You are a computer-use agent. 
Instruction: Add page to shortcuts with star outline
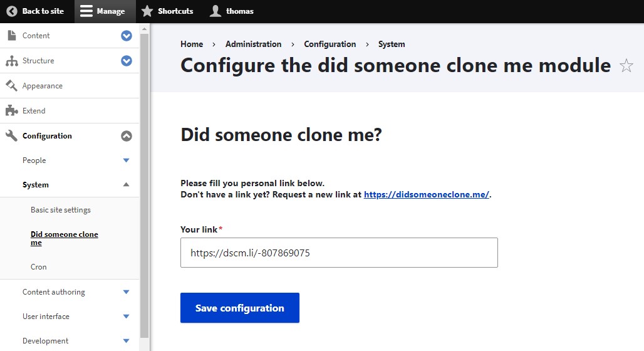point(626,65)
